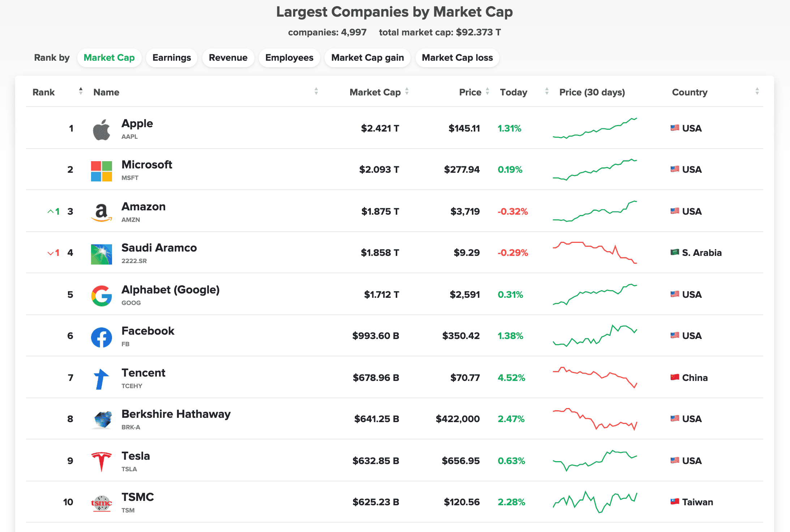Sort table by Rank column arrows
Screen dimensions: 790x532
(81, 91)
